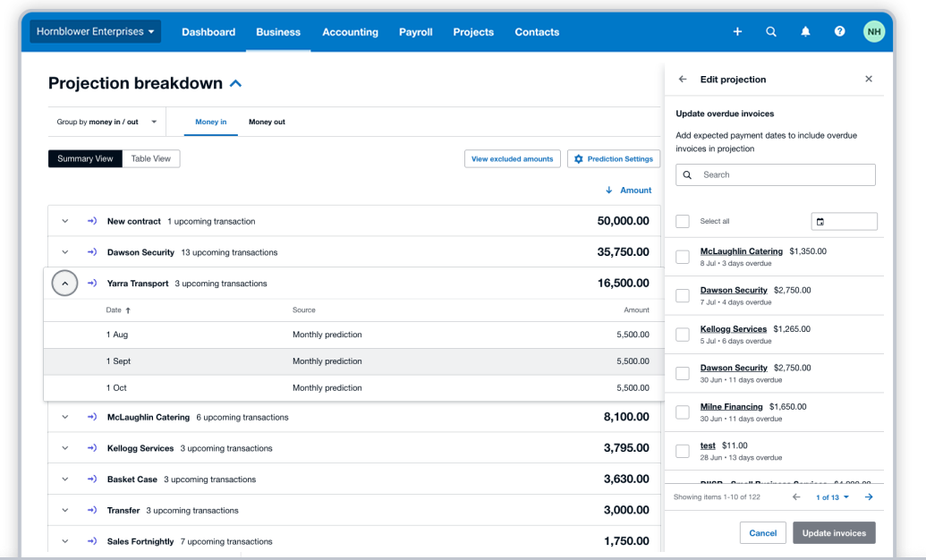Open the Payroll menu
This screenshot has height=560, width=926.
point(416,32)
